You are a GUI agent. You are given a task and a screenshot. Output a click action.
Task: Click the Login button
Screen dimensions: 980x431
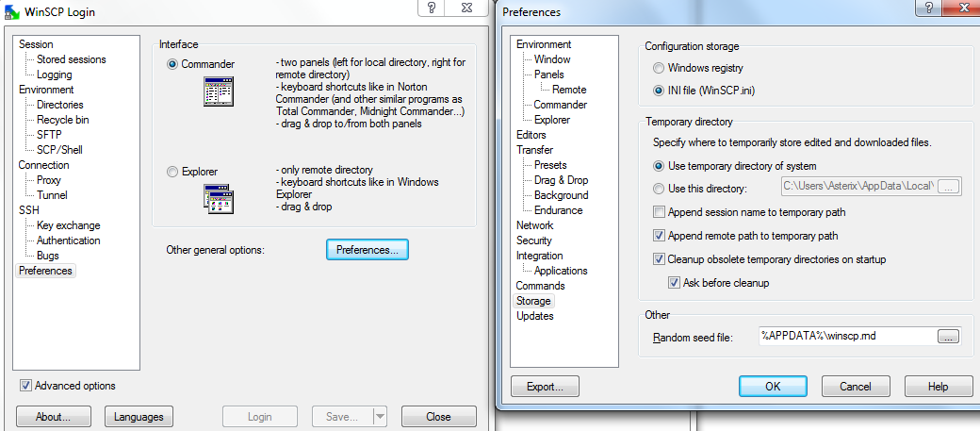[259, 417]
